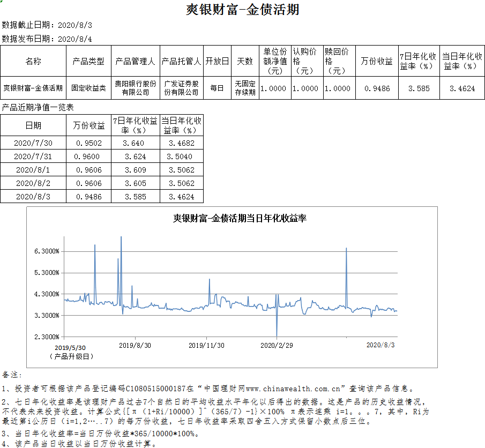Select the 广发证券股份有限公司 cell
The image size is (485, 448).
182,88
